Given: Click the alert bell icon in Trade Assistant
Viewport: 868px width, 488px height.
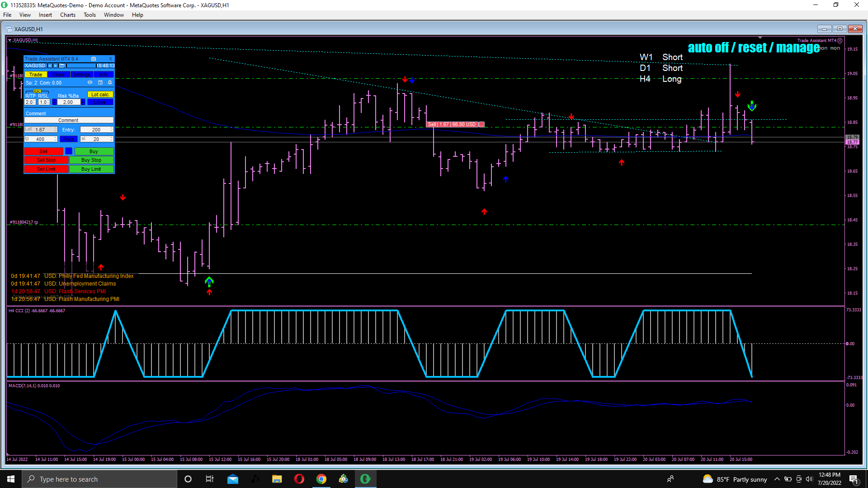Looking at the screenshot, I should pos(110,83).
